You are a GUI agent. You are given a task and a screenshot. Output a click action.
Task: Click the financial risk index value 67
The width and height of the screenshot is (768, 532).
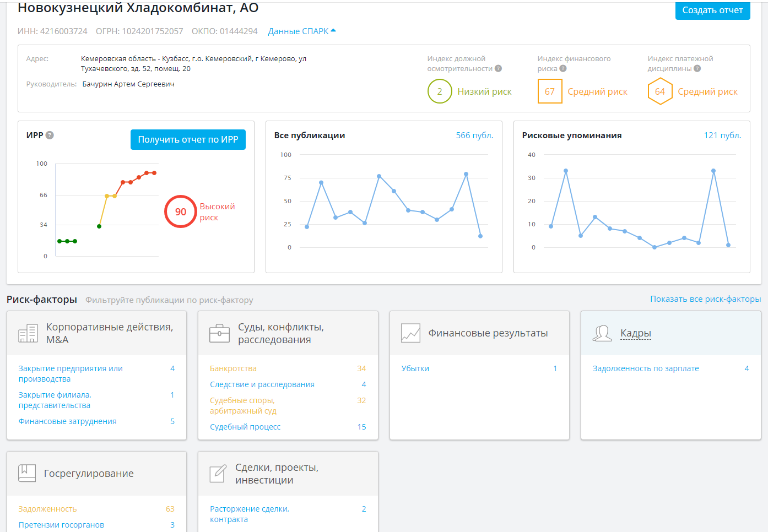549,91
